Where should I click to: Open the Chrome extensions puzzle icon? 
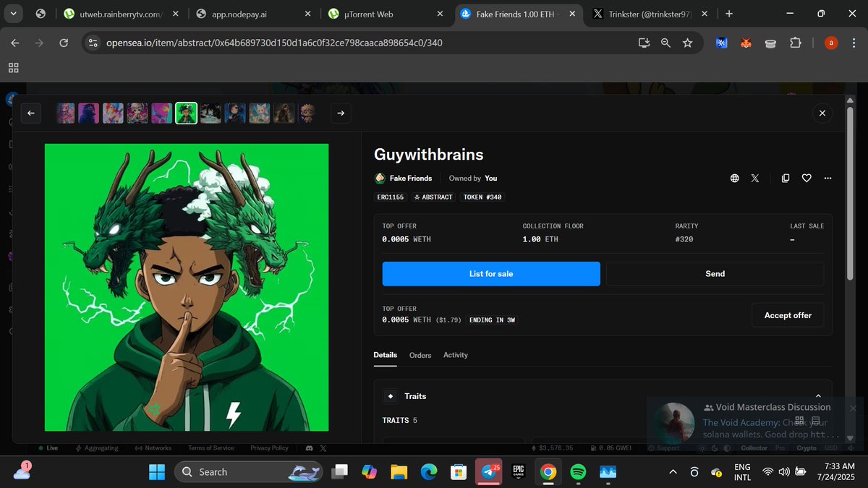tap(795, 43)
